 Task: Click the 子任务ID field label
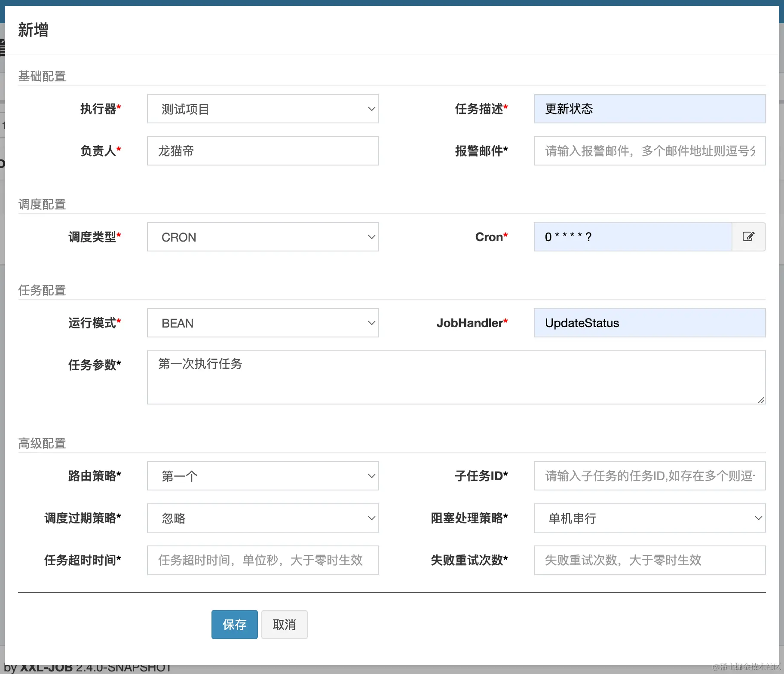pos(481,476)
